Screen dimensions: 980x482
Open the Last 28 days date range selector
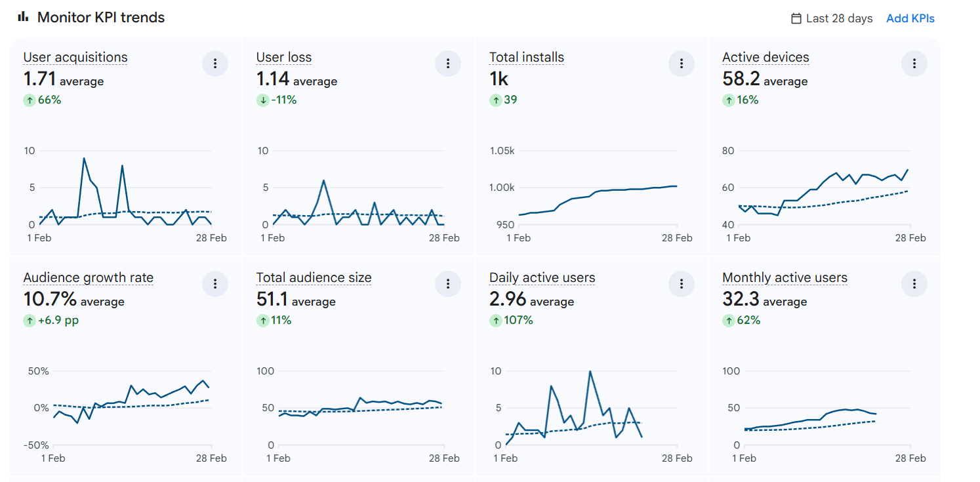(x=838, y=18)
